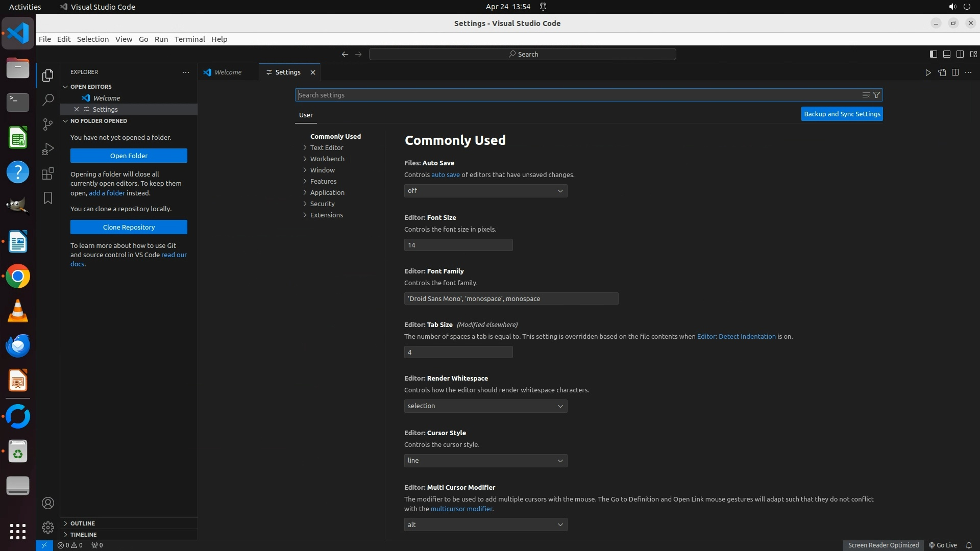Click Editor: Detect Indentation link
This screenshot has width=980, height=551.
pos(736,336)
